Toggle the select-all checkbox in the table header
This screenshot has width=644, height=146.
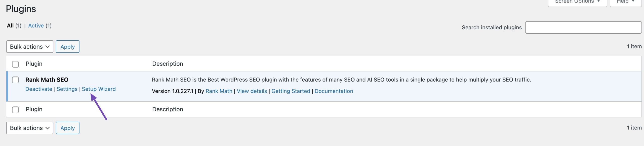[x=15, y=64]
